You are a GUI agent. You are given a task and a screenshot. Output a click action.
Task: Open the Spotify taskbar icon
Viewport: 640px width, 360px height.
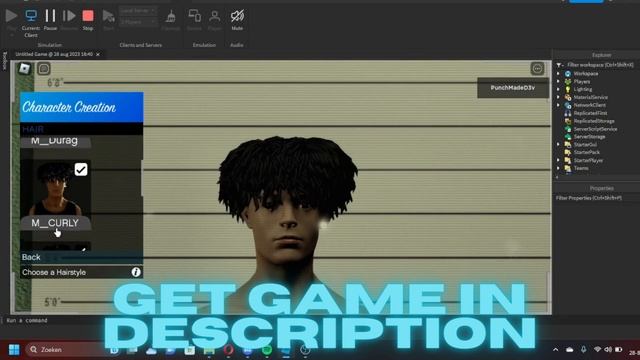tap(267, 350)
